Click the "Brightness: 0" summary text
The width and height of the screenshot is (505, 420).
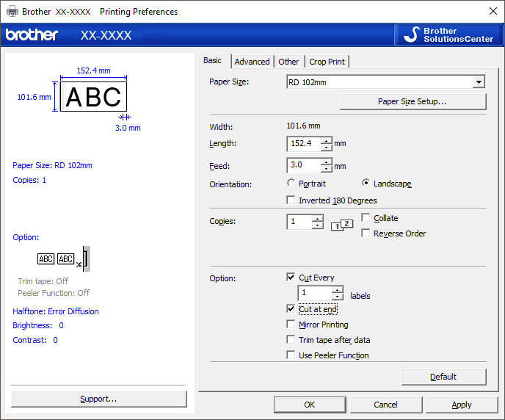38,325
